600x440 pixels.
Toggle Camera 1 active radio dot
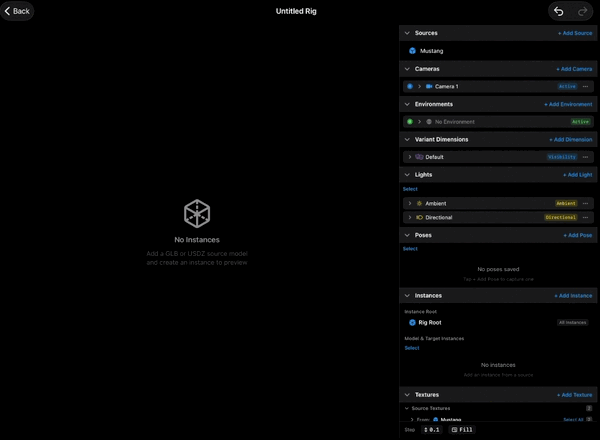[x=410, y=86]
